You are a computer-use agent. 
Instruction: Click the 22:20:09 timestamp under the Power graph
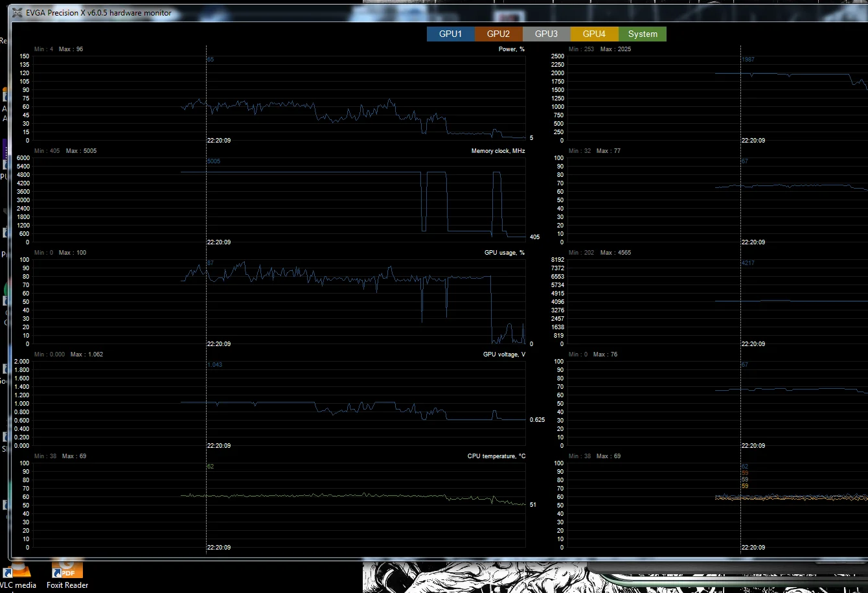[x=219, y=140]
